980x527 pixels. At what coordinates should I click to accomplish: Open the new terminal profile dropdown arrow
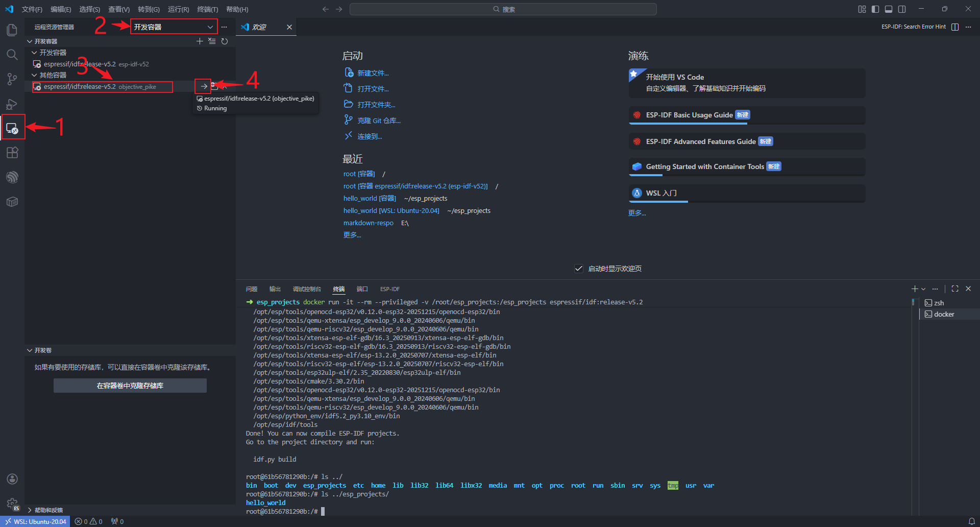[x=923, y=289]
